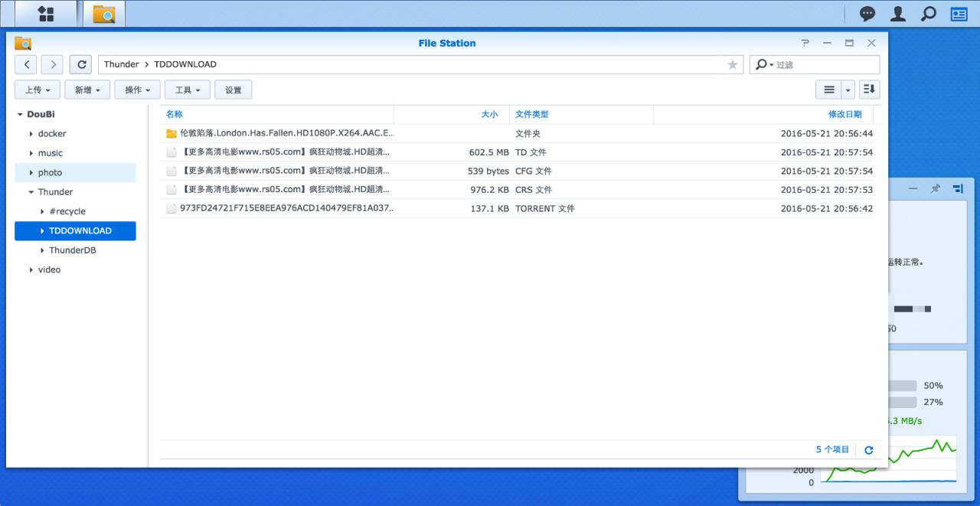Image resolution: width=980 pixels, height=506 pixels.
Task: Expand the docker folder in tree
Action: (x=31, y=134)
